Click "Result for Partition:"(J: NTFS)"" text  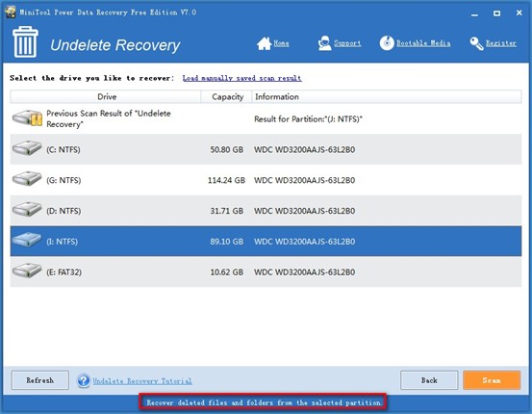(308, 118)
